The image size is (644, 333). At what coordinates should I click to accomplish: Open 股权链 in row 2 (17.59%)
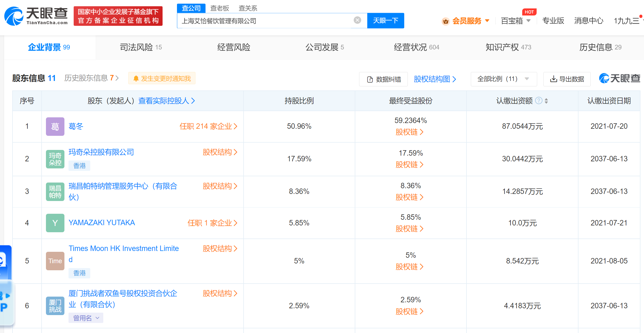coord(409,165)
